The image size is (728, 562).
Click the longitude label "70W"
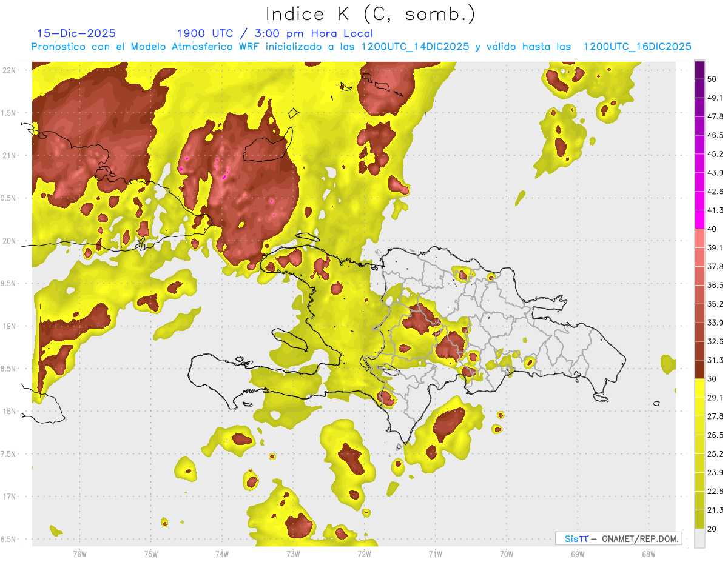click(x=507, y=554)
